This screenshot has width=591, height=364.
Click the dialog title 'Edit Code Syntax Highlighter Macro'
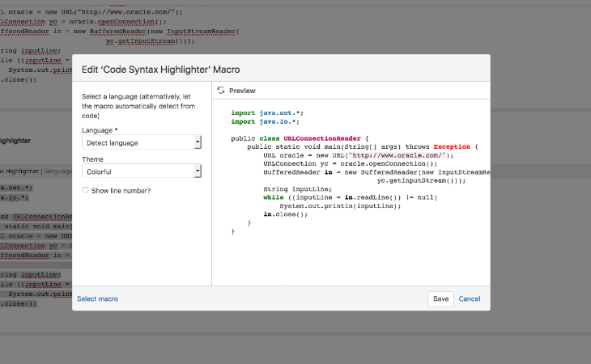(x=160, y=70)
